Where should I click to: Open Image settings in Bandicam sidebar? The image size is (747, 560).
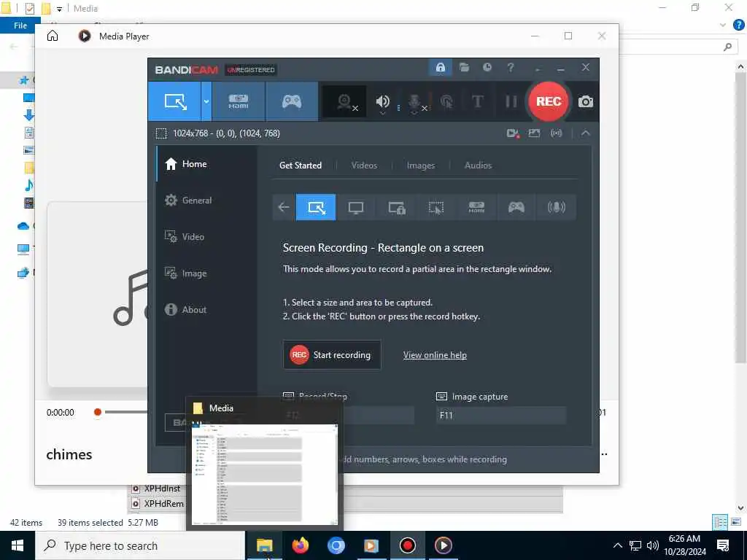[206, 273]
